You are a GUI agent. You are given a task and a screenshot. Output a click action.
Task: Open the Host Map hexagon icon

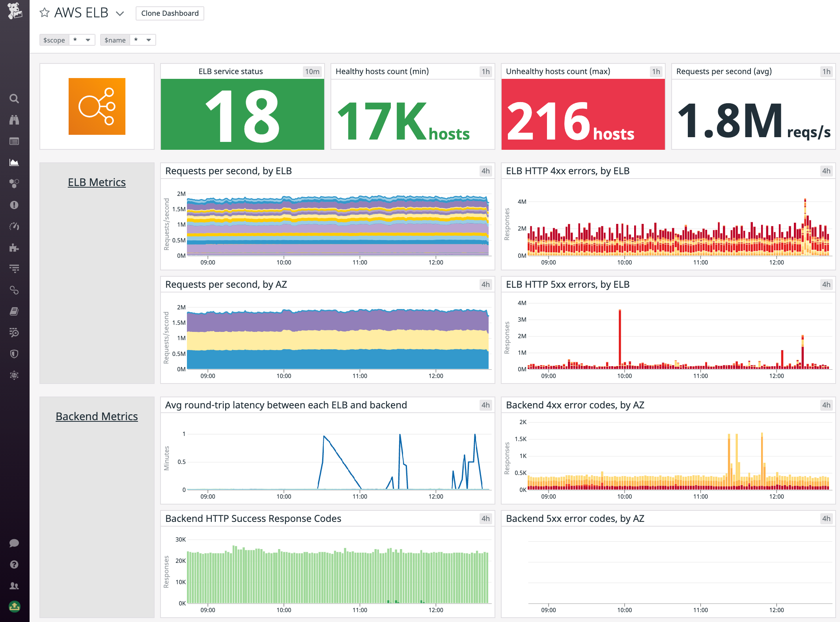(15, 183)
